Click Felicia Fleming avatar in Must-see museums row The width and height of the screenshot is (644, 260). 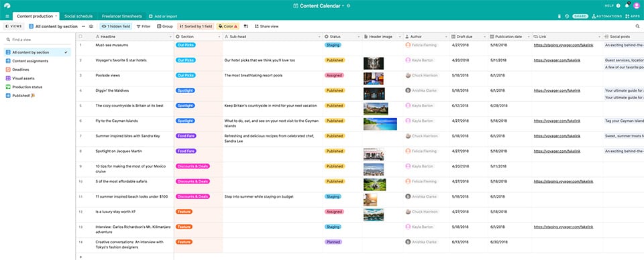point(408,45)
